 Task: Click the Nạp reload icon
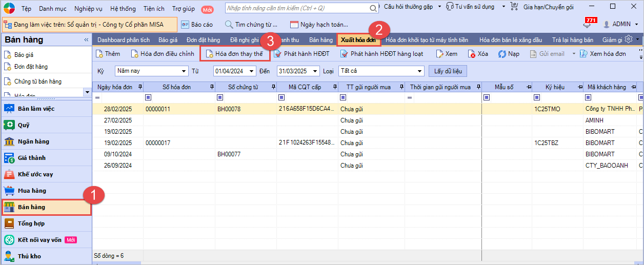coord(502,54)
